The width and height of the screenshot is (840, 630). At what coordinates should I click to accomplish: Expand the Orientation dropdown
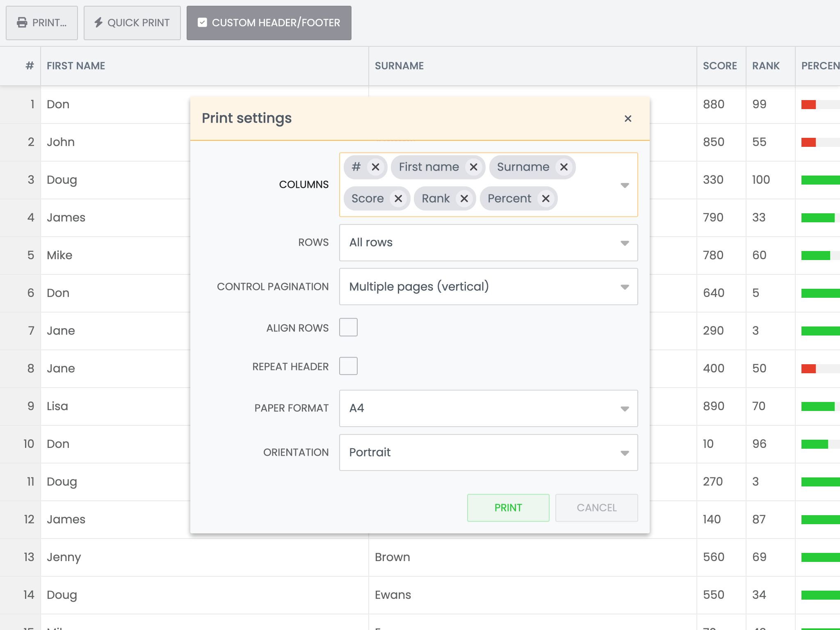click(x=488, y=452)
